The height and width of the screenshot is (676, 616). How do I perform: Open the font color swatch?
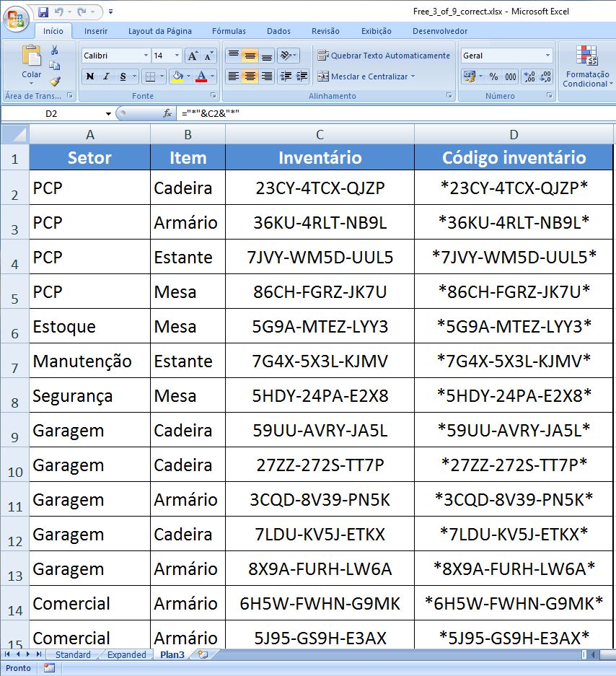(201, 76)
